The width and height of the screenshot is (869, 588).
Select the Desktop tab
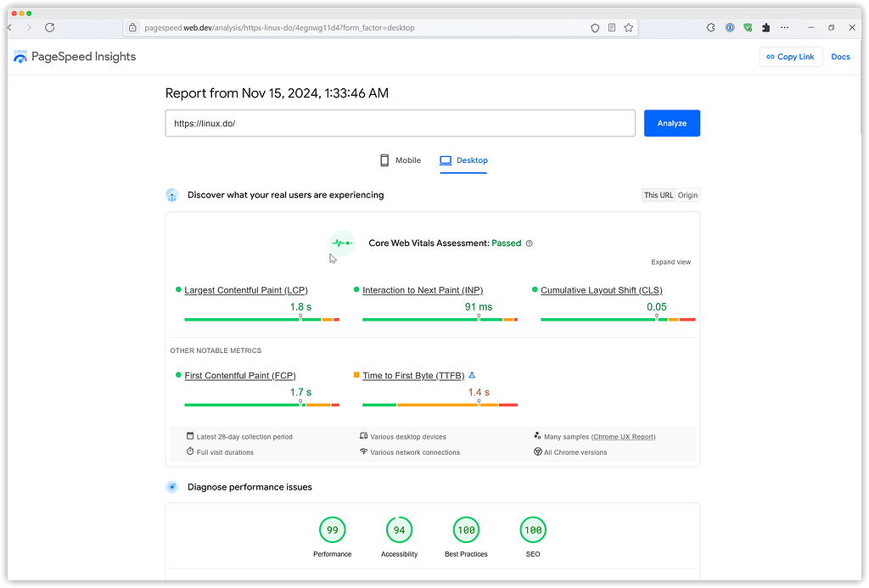[463, 160]
